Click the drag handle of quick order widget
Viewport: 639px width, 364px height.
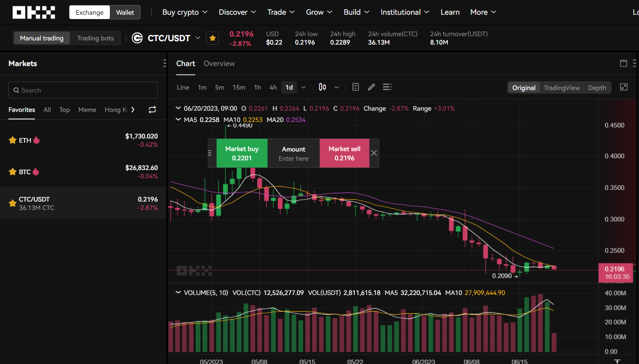coord(210,153)
